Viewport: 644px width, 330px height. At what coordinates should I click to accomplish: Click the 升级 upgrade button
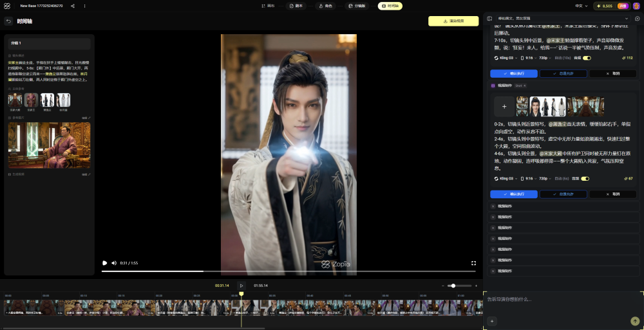click(x=623, y=6)
